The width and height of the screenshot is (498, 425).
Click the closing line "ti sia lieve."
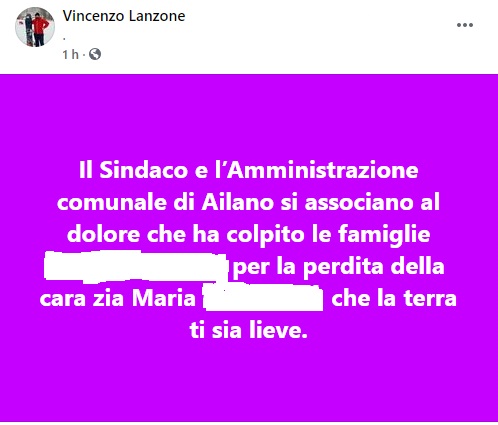(x=248, y=330)
